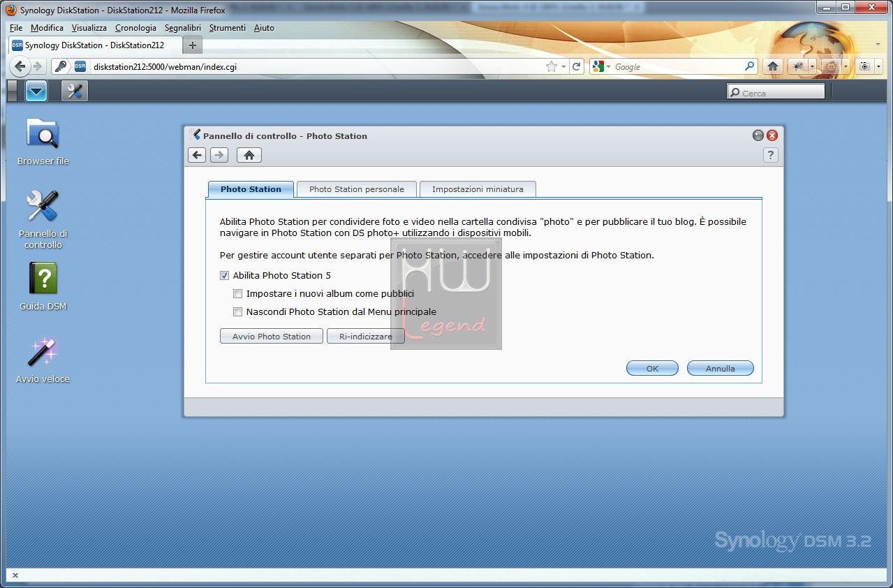Switch to the Impostazioni miniatura tab
The height and width of the screenshot is (588, 893).
[x=478, y=189]
